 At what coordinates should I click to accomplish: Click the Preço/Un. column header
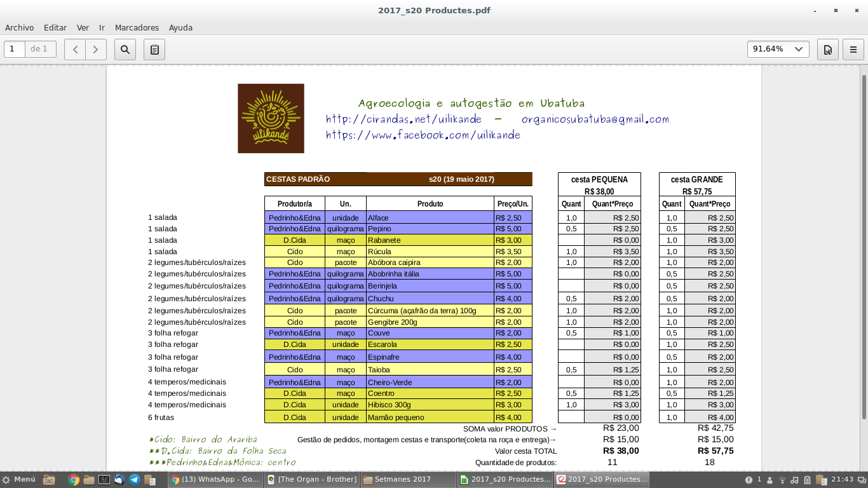click(x=513, y=204)
